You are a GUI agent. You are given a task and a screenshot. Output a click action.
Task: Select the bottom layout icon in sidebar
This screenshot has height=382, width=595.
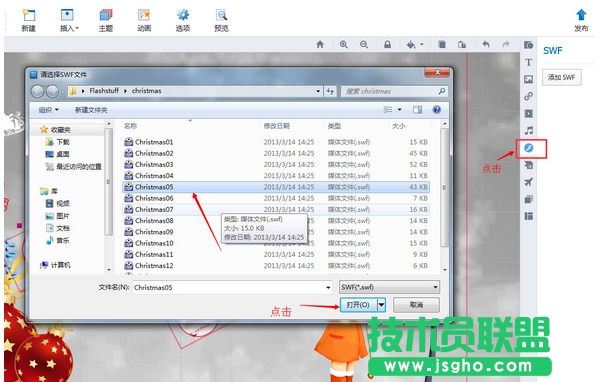tap(529, 216)
